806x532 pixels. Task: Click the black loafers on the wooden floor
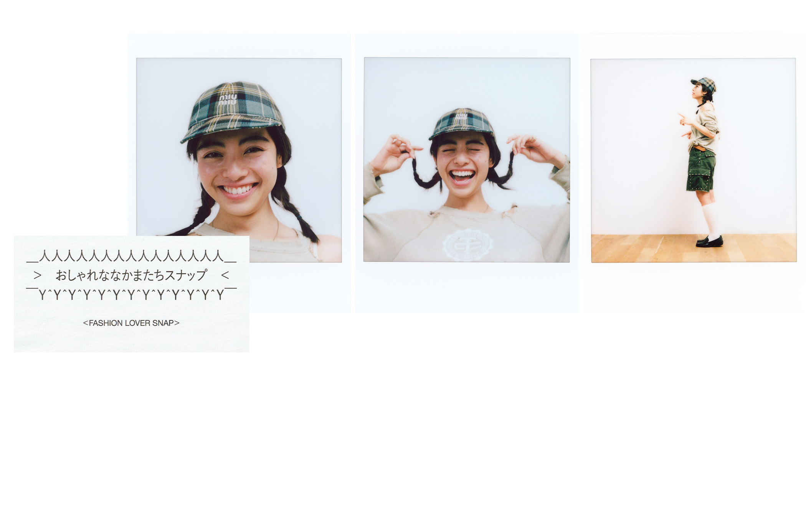(709, 242)
